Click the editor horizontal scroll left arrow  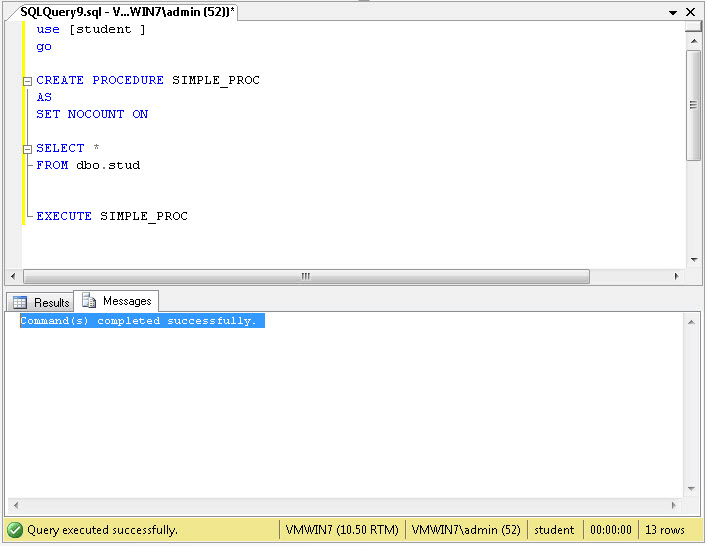pos(13,276)
